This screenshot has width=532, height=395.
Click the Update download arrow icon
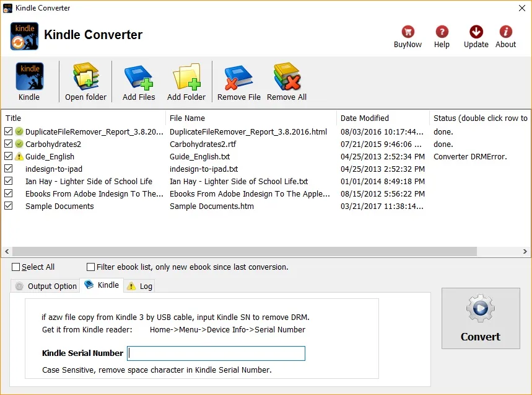point(476,32)
